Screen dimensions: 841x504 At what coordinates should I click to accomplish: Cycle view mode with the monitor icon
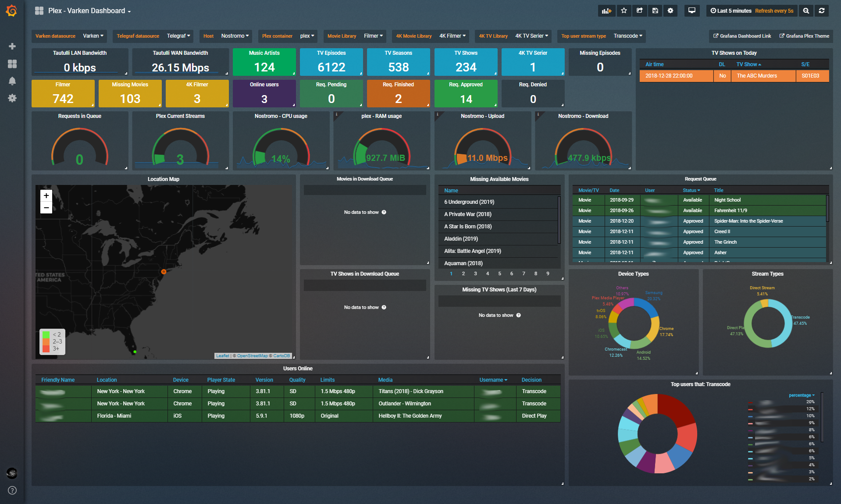(x=692, y=11)
